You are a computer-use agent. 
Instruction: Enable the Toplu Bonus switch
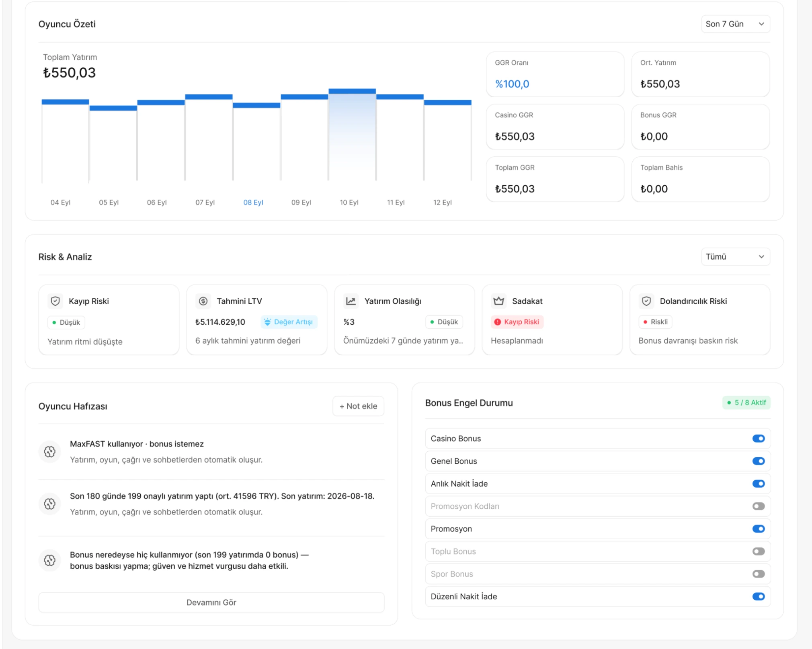[759, 551]
